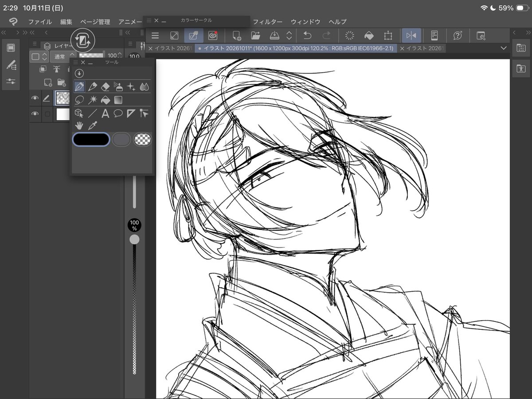
Task: Select the transparent color swatch
Action: [142, 140]
